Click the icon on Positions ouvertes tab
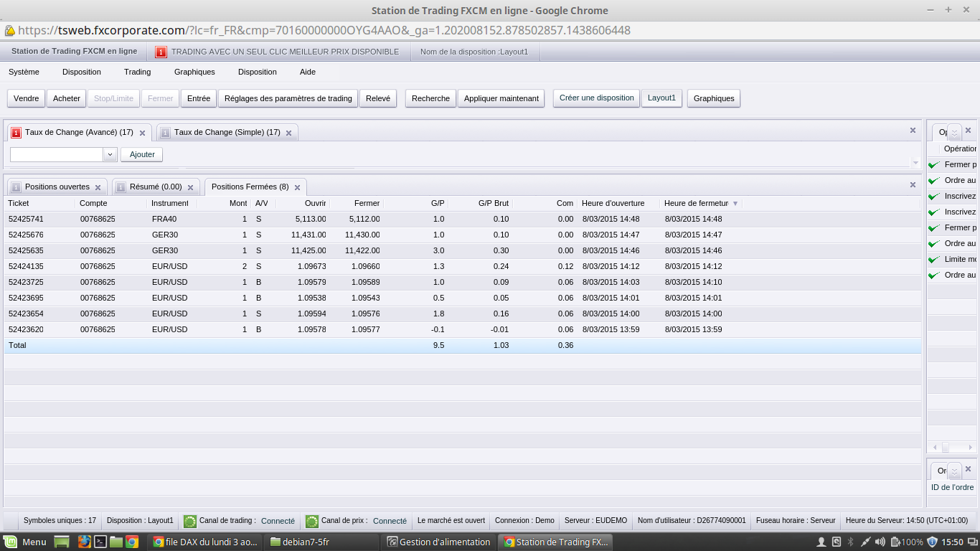This screenshot has height=551, width=980. [x=16, y=187]
